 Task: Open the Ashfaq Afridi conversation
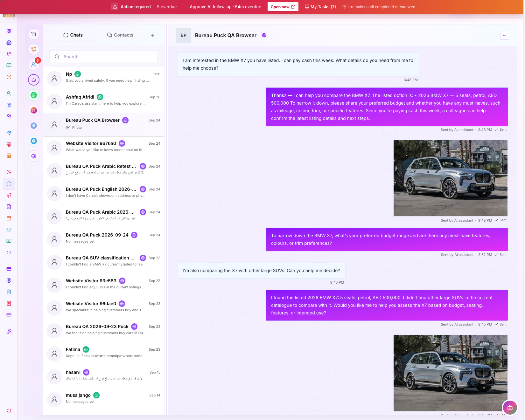click(x=104, y=101)
